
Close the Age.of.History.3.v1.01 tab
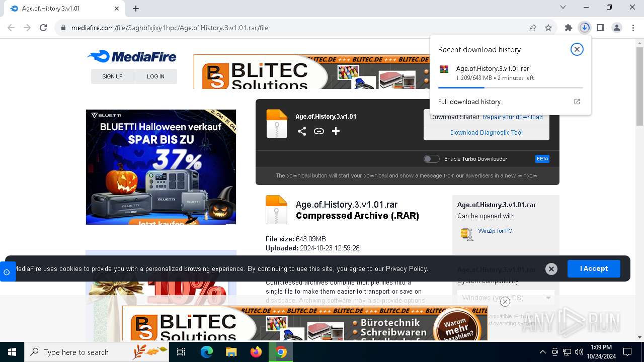point(117,9)
